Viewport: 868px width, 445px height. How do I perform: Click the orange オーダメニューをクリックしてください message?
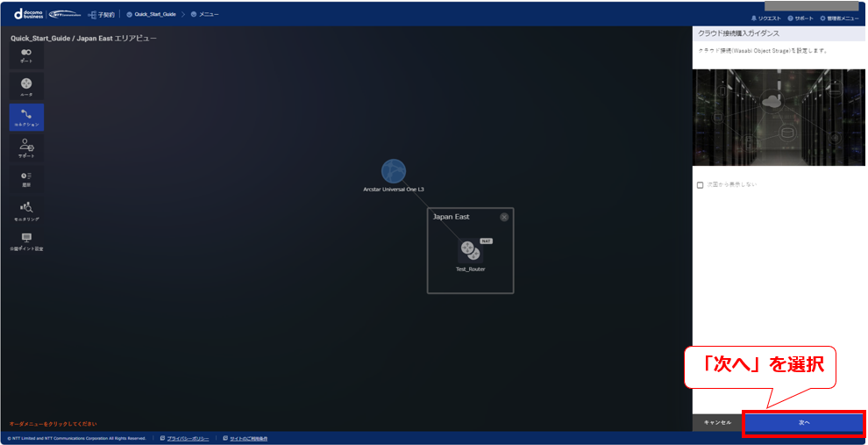53,424
